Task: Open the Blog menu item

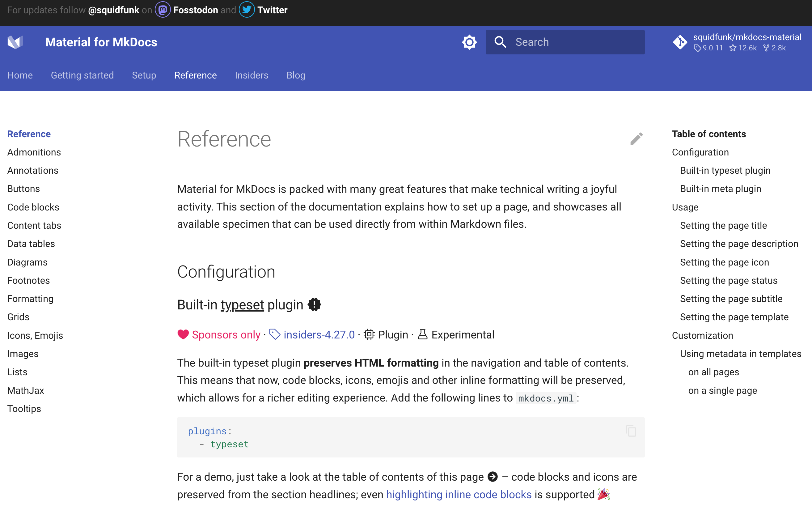Action: 296,74
